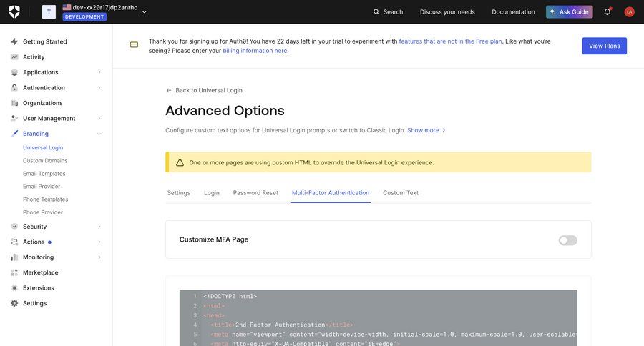644x346 pixels.
Task: Click the Security checkmark shield icon
Action: click(x=14, y=227)
